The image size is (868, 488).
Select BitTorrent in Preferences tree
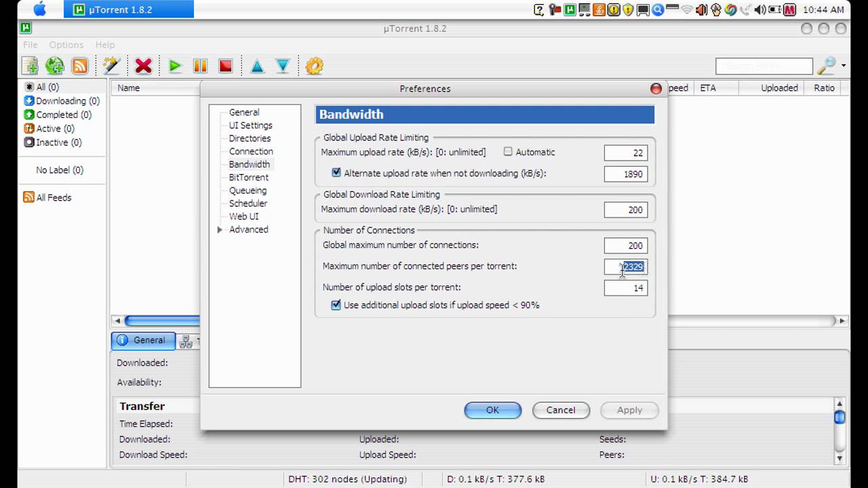pos(249,178)
